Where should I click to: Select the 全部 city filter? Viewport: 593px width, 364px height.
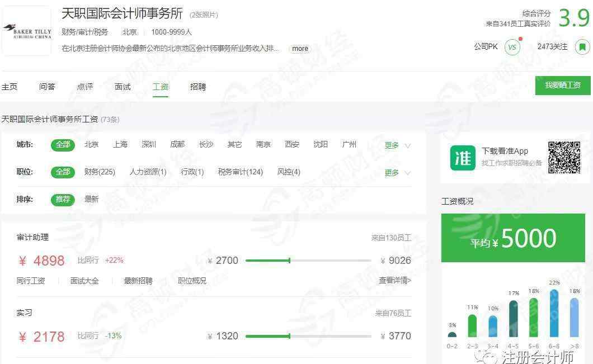63,145
